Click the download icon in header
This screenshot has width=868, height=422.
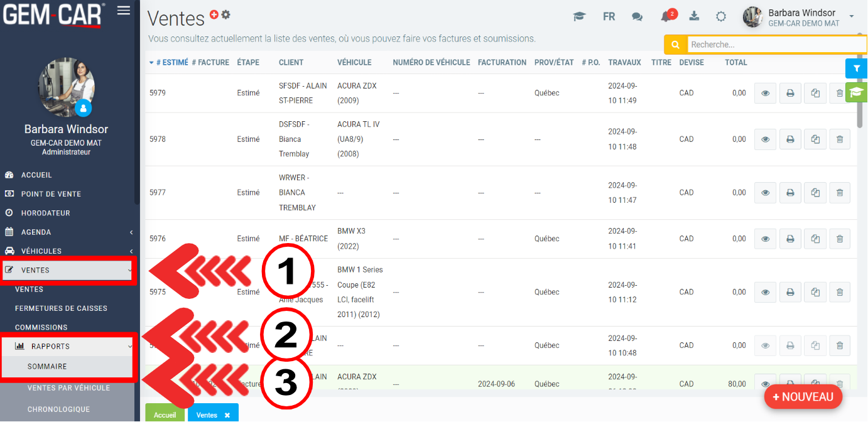pyautogui.click(x=694, y=17)
